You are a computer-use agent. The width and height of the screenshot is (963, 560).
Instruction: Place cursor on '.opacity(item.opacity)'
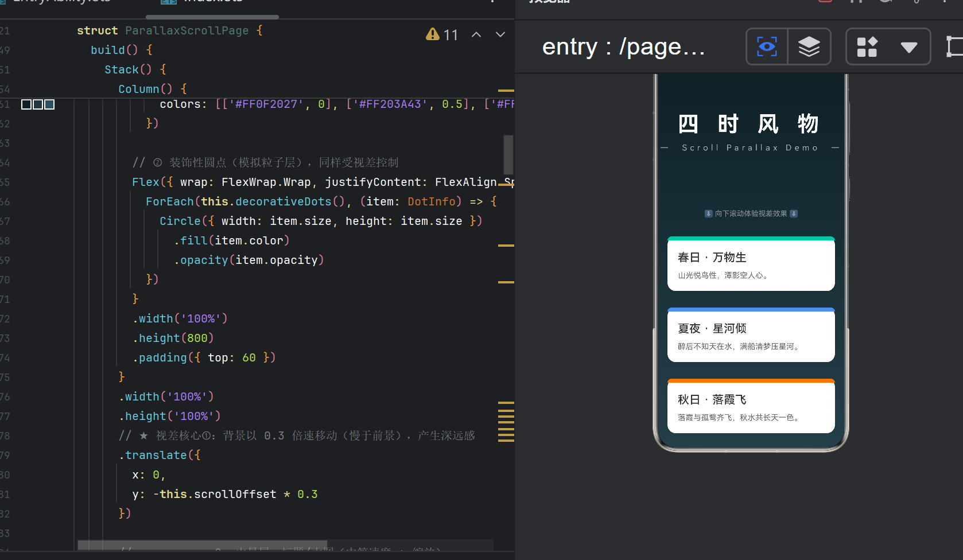[249, 260]
